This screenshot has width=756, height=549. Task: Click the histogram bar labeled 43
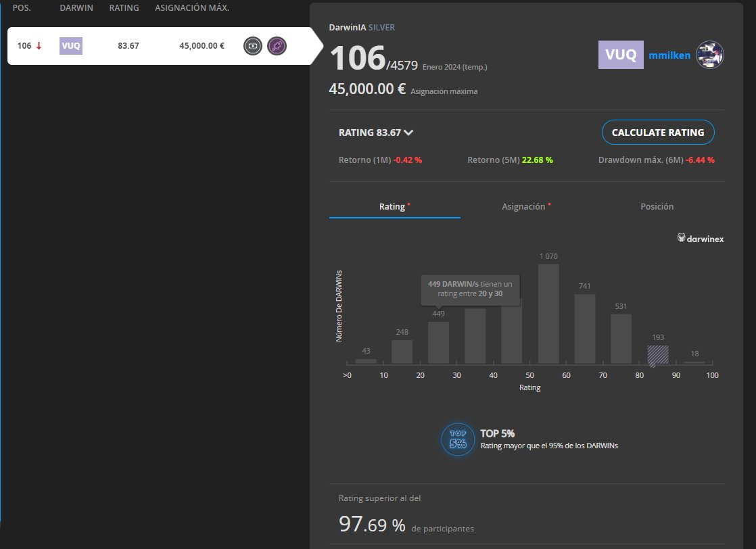point(366,361)
